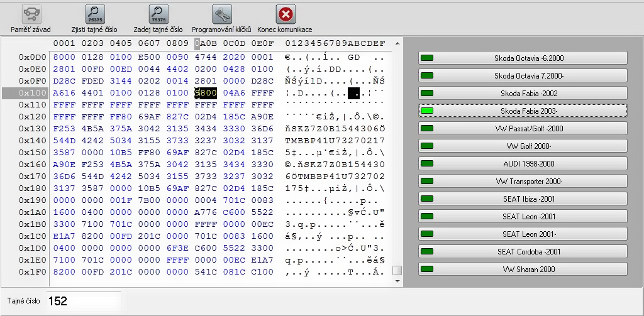Click hex word 6F3E in row 0x1D0

click(x=177, y=248)
